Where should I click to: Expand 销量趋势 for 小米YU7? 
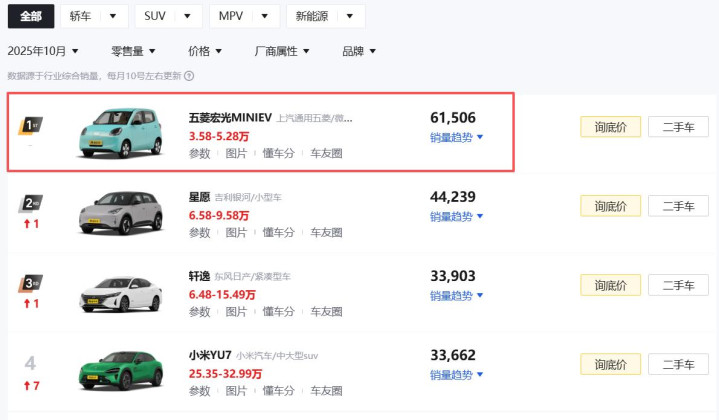click(457, 375)
